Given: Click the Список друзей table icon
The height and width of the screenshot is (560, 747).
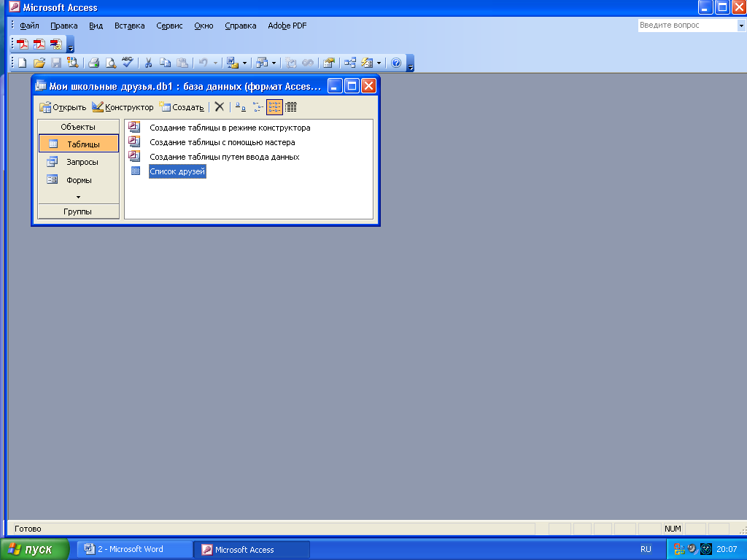Looking at the screenshot, I should tap(136, 171).
